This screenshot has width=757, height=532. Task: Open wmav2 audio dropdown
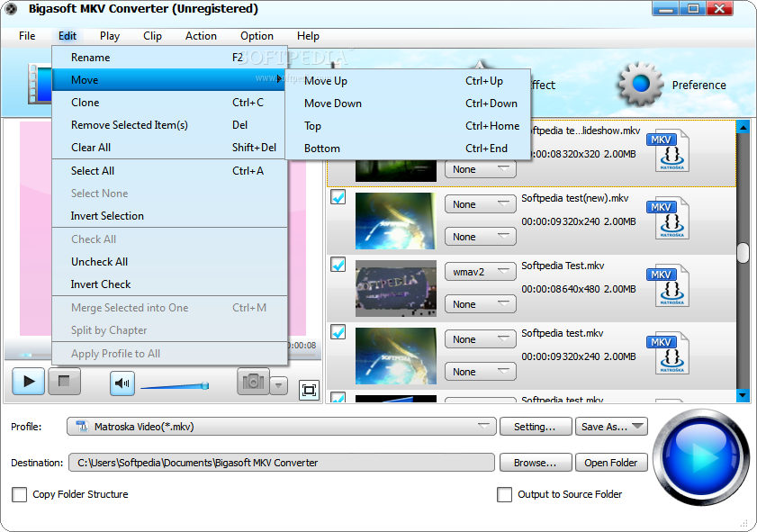coord(481,272)
